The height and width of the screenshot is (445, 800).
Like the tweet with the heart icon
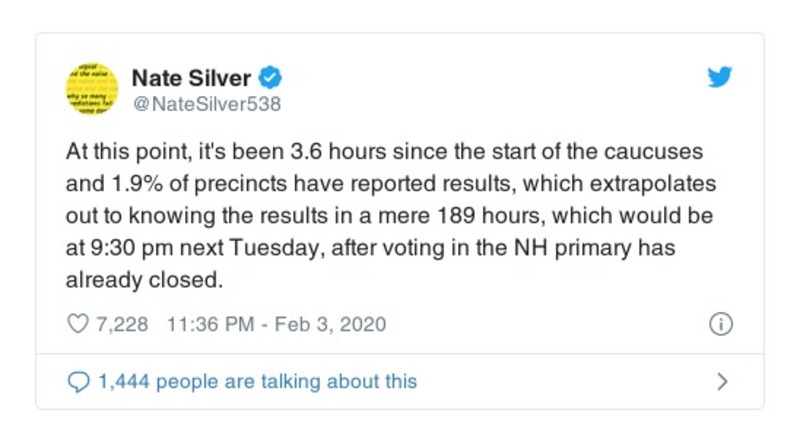coord(77,325)
